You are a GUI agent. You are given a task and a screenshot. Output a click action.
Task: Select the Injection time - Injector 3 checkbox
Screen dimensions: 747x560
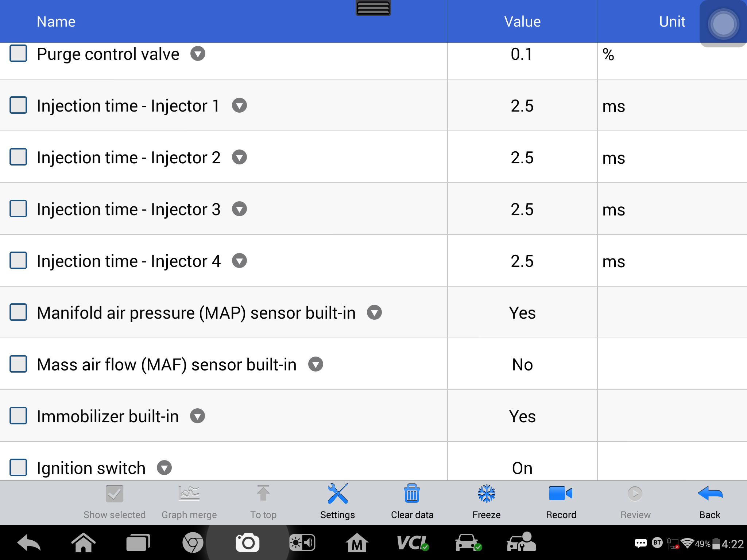click(18, 209)
